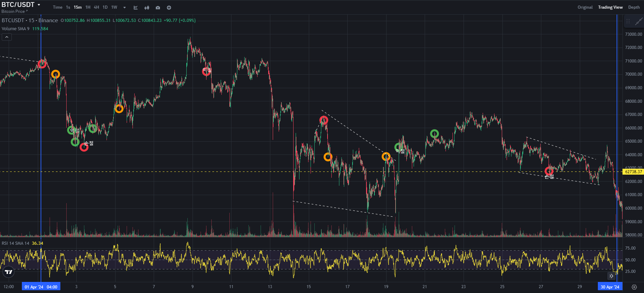
Task: Select the trend line drawing tool
Action: click(639, 22)
